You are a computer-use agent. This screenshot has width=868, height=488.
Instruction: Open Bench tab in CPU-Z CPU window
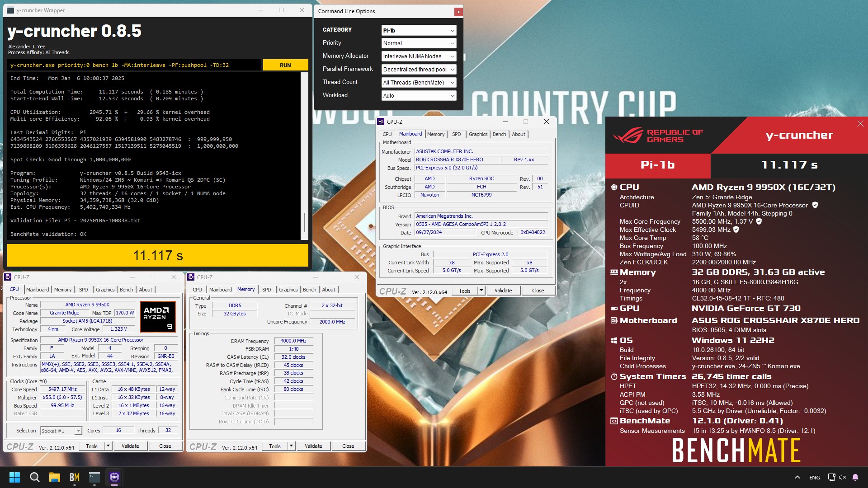(x=126, y=290)
